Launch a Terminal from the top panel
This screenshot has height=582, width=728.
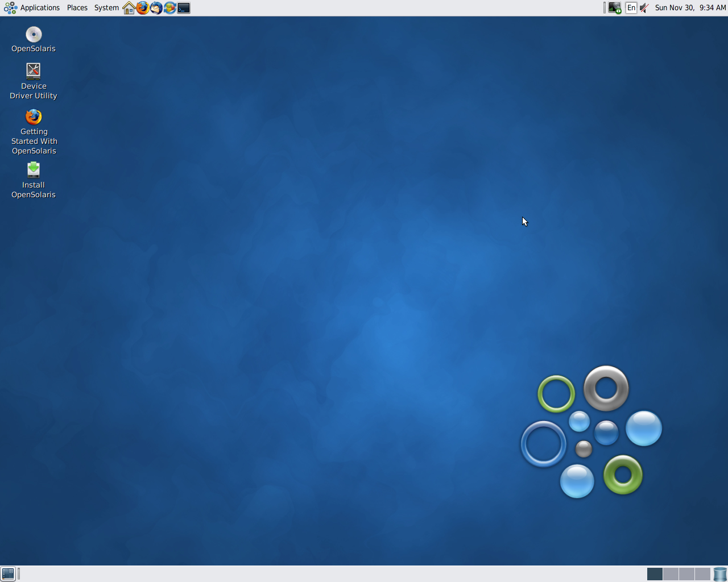click(183, 8)
